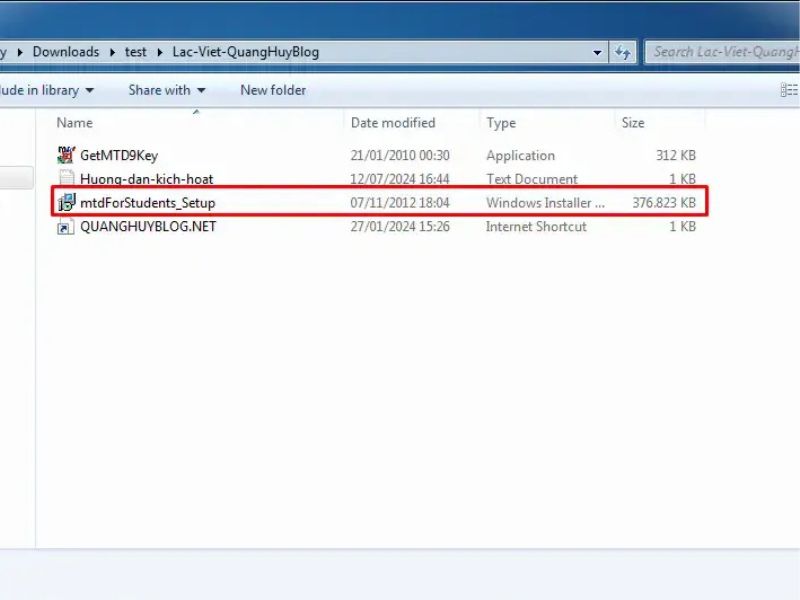Image resolution: width=800 pixels, height=600 pixels.
Task: Select the QUANGHUYBLOG.NET shortcut icon
Action: pos(66,227)
